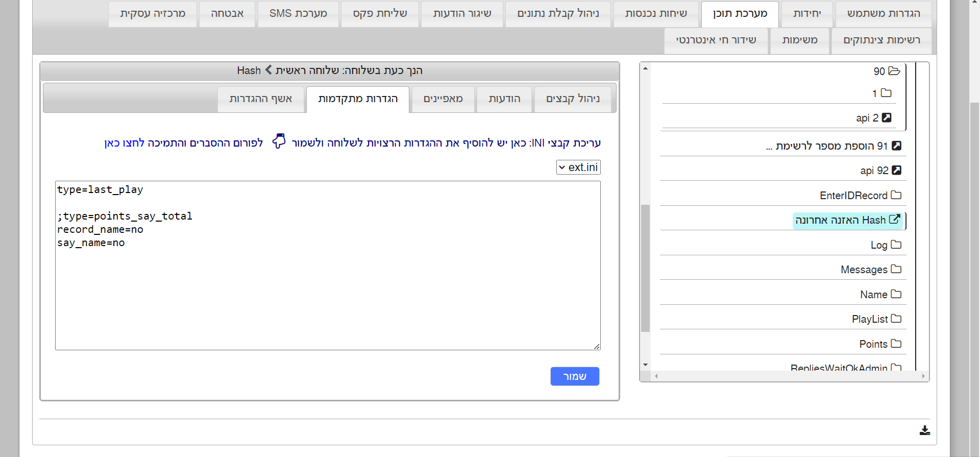Open the support forum link לחצו כאן
This screenshot has width=980, height=457.
tap(124, 143)
